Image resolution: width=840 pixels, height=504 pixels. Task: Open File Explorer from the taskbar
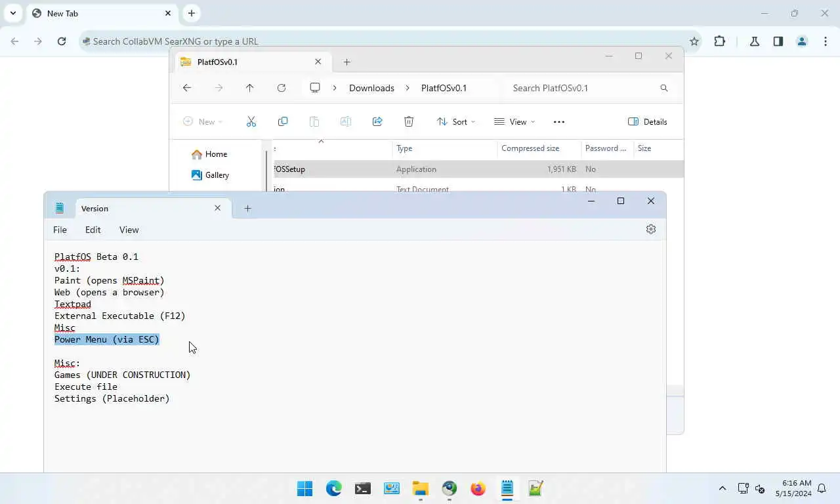(421, 488)
